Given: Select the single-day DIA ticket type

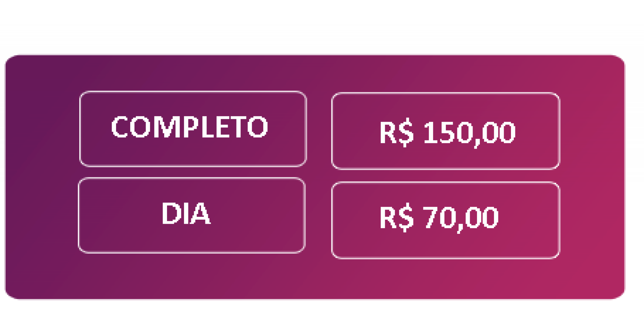Looking at the screenshot, I should pos(192,215).
